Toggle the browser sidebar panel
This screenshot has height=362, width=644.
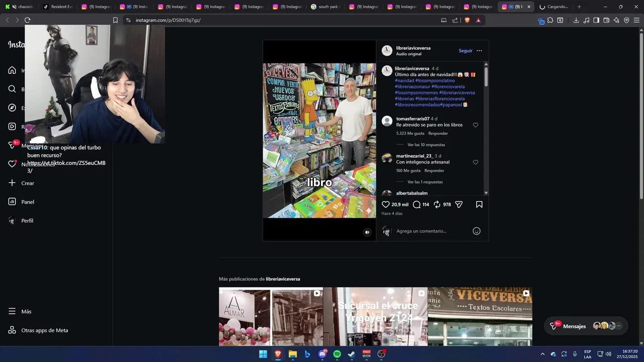596,20
